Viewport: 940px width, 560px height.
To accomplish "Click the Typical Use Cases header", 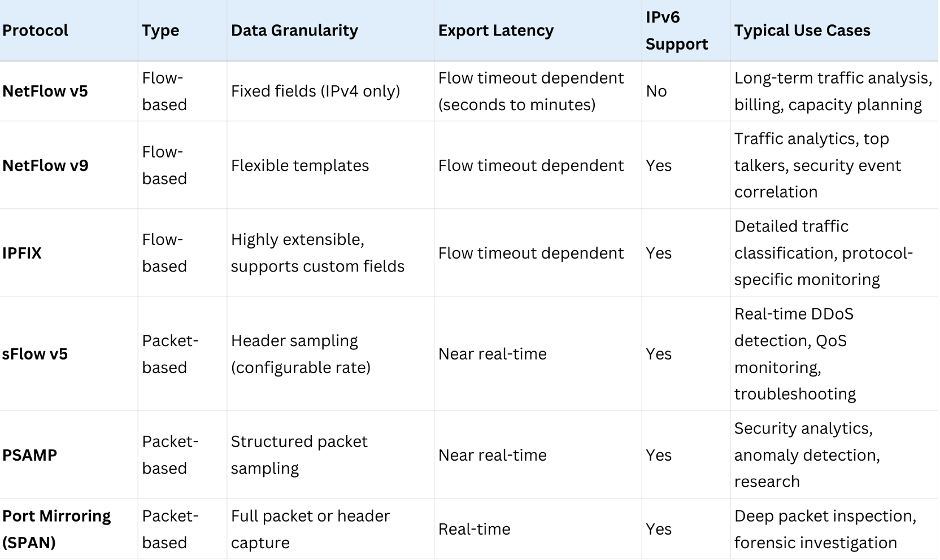I will click(x=802, y=30).
